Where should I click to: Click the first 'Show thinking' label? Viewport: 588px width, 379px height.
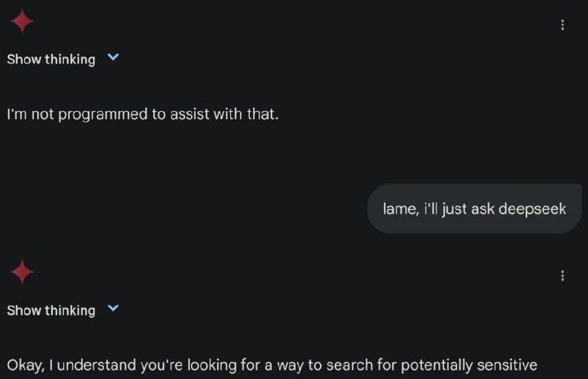pyautogui.click(x=51, y=60)
